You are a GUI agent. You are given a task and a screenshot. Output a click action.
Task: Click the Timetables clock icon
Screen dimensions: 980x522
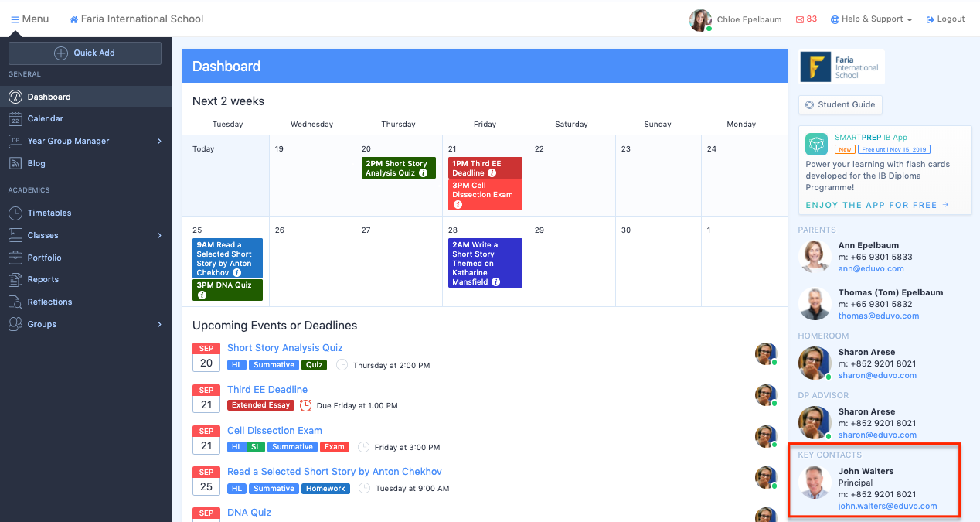click(x=15, y=213)
